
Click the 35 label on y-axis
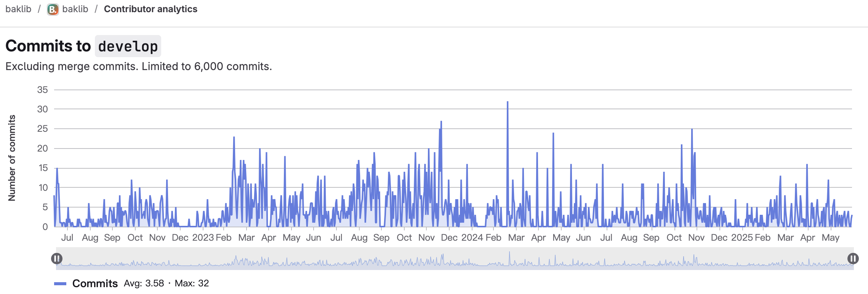(x=42, y=90)
